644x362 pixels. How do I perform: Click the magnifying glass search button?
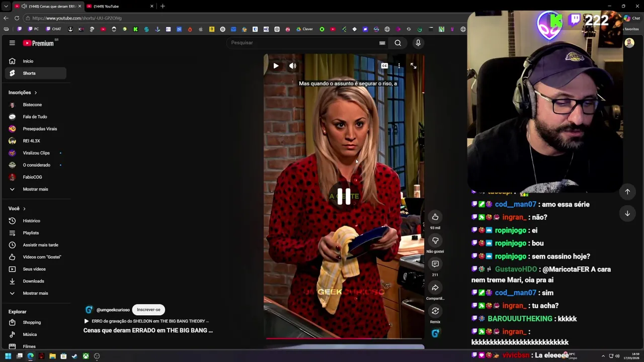398,43
